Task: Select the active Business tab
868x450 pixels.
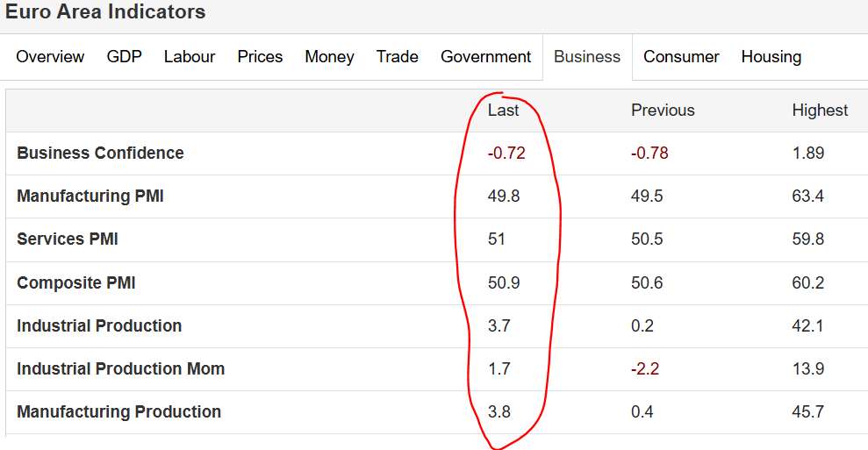Action: tap(587, 56)
